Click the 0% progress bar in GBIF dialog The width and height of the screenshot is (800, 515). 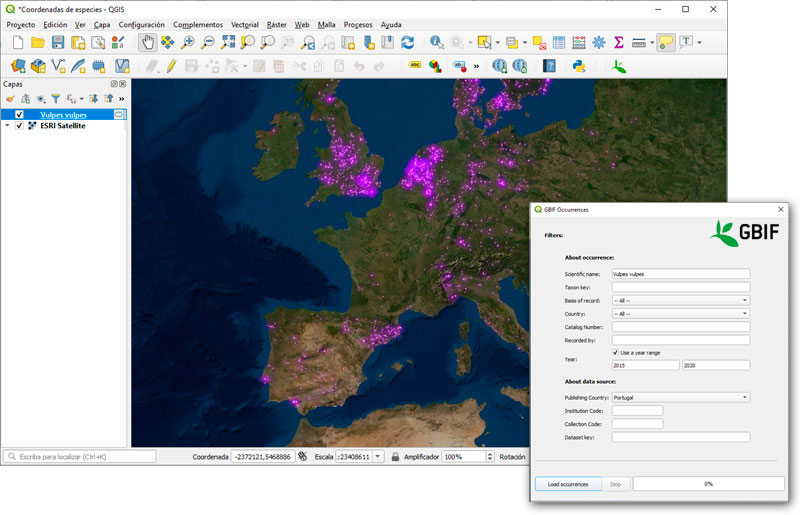click(709, 484)
